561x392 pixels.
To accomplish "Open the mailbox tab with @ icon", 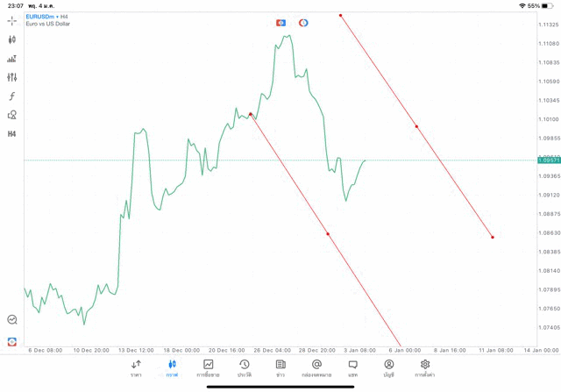I will [x=316, y=368].
